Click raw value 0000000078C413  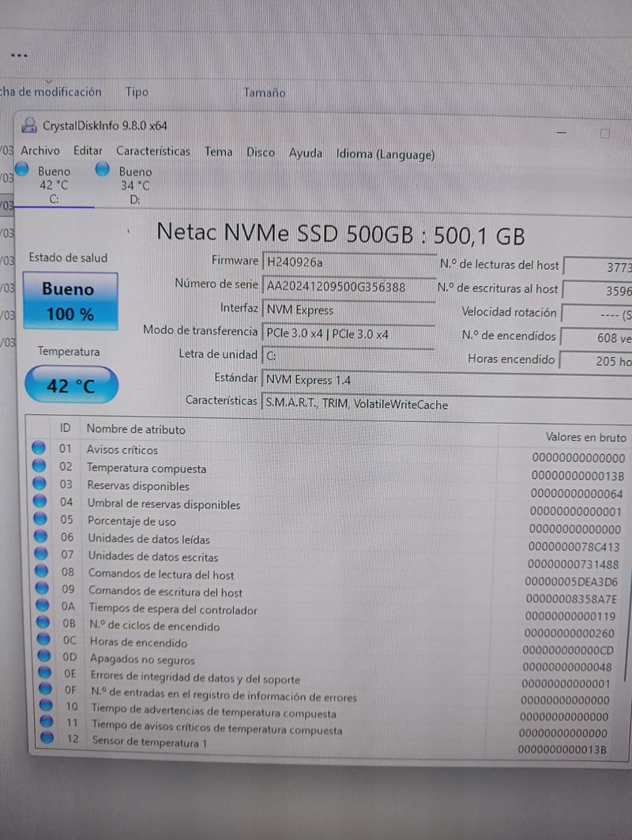574,547
